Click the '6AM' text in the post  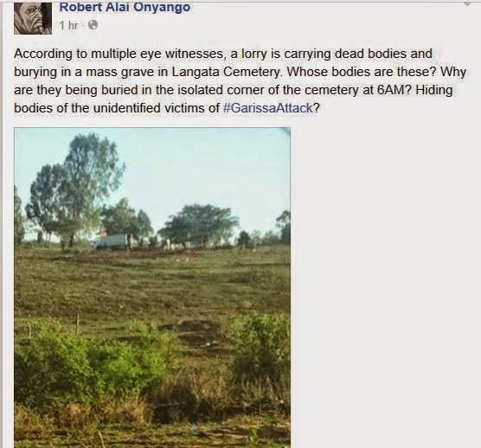(394, 90)
